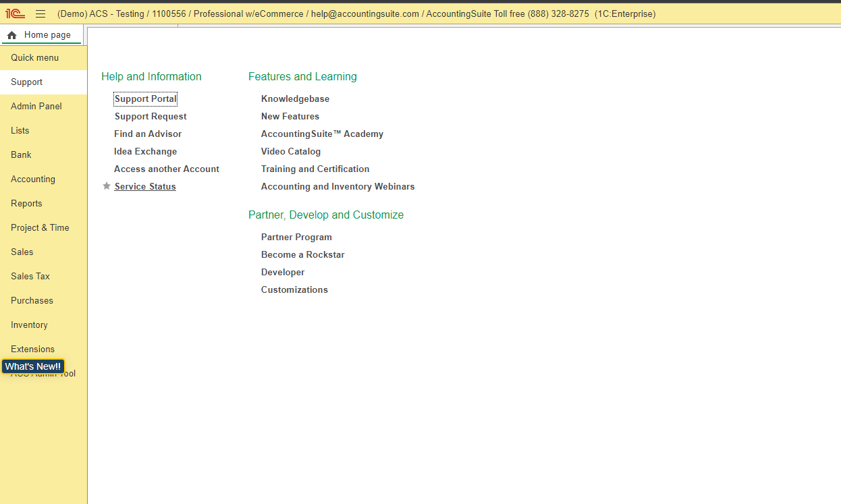Image resolution: width=841 pixels, height=504 pixels.
Task: Open the Extensions section
Action: (x=43, y=349)
